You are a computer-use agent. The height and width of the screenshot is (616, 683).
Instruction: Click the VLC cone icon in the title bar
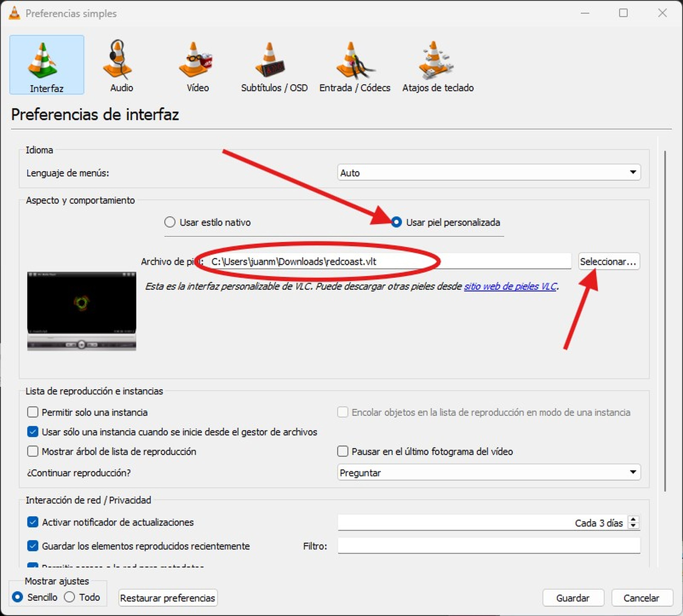coord(14,13)
